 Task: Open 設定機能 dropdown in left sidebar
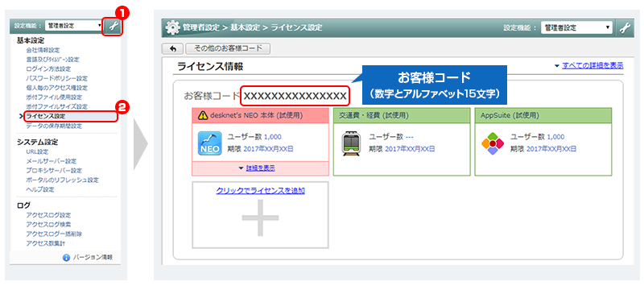click(x=74, y=26)
